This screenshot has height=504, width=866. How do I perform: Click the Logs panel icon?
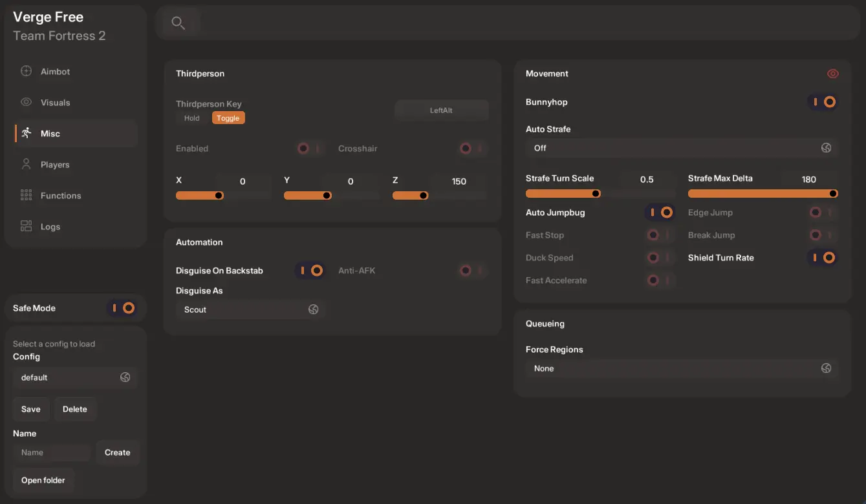[26, 226]
